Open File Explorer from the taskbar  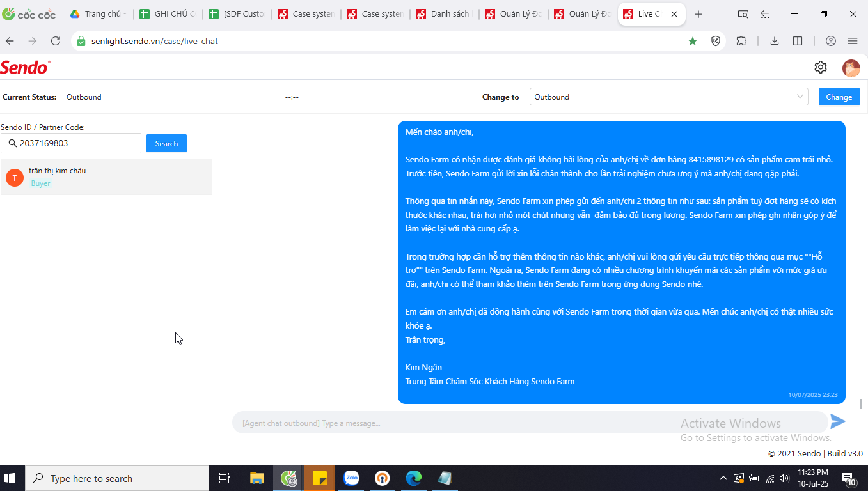(x=256, y=478)
